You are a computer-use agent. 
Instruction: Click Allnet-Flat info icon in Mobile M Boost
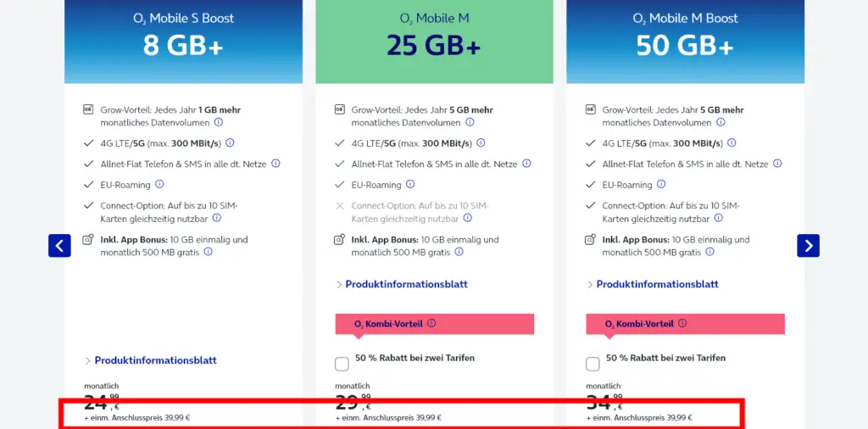point(777,164)
